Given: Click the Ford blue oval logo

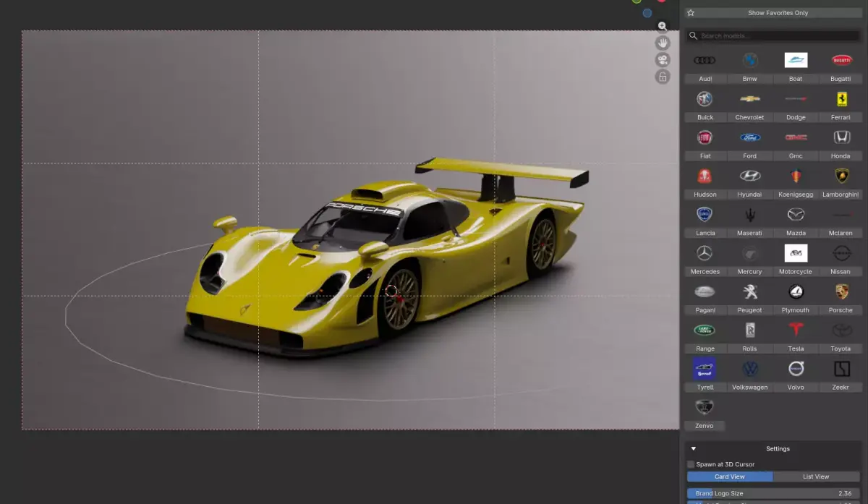Looking at the screenshot, I should tap(750, 137).
